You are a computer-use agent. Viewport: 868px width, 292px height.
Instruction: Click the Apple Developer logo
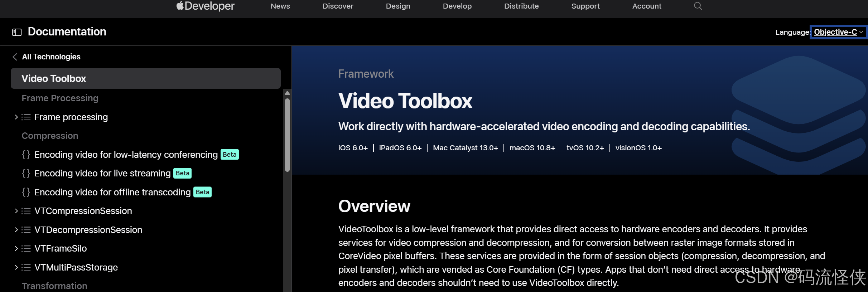pos(205,6)
